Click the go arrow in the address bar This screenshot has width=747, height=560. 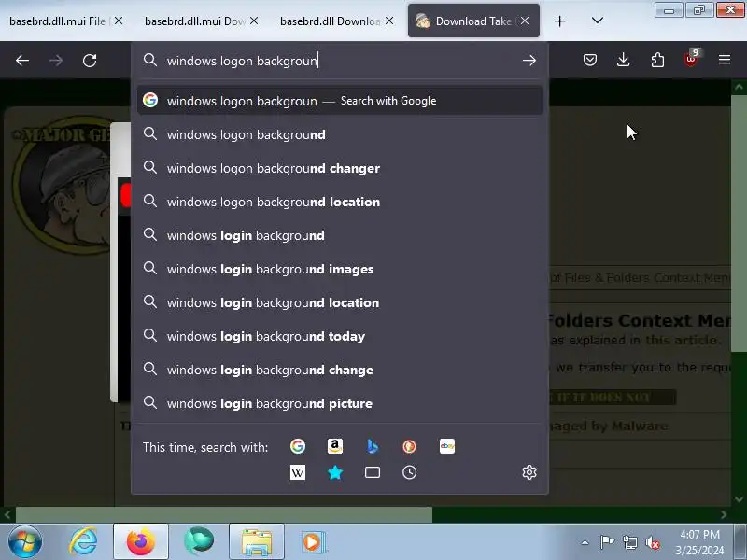[529, 61]
